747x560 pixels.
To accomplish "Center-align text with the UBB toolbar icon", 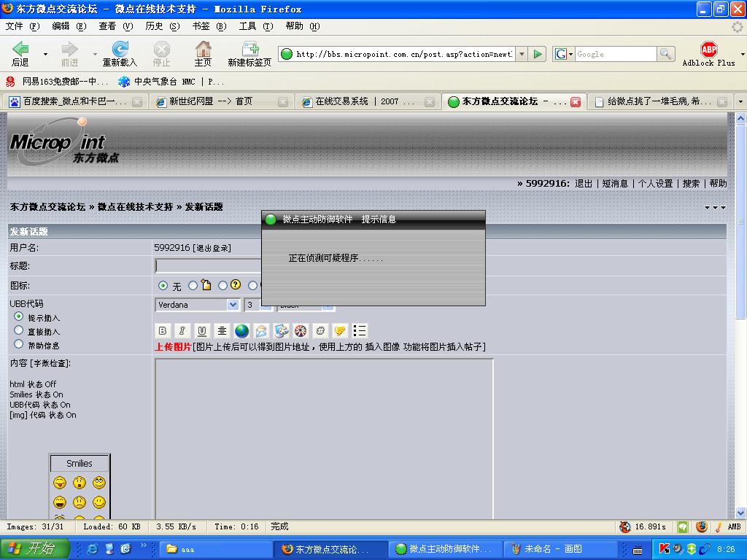I will (222, 330).
